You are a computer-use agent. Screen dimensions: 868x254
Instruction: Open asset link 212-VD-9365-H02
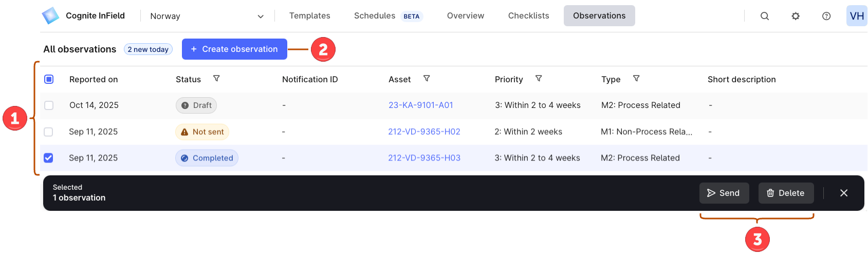point(424,132)
